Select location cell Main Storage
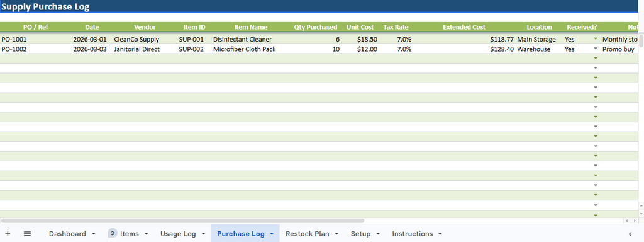 (x=536, y=40)
